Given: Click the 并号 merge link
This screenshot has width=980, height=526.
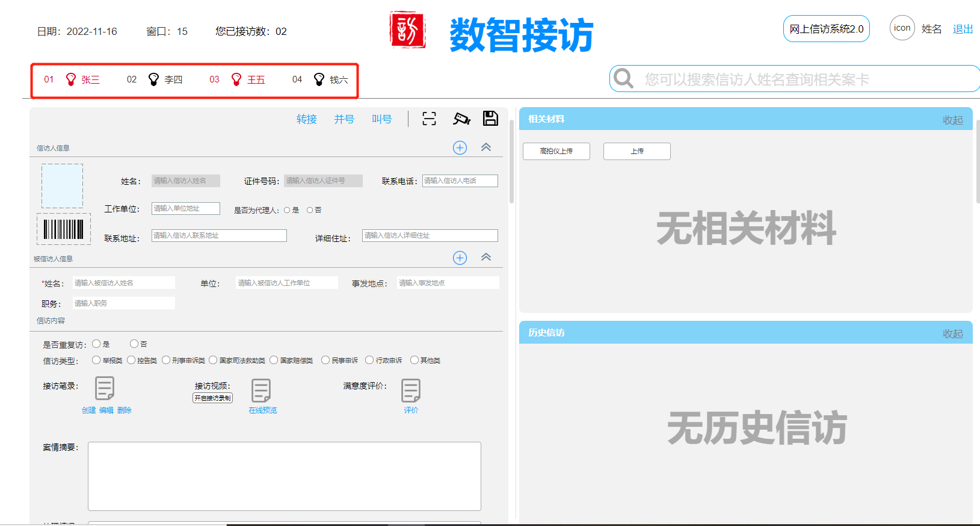Looking at the screenshot, I should coord(344,119).
